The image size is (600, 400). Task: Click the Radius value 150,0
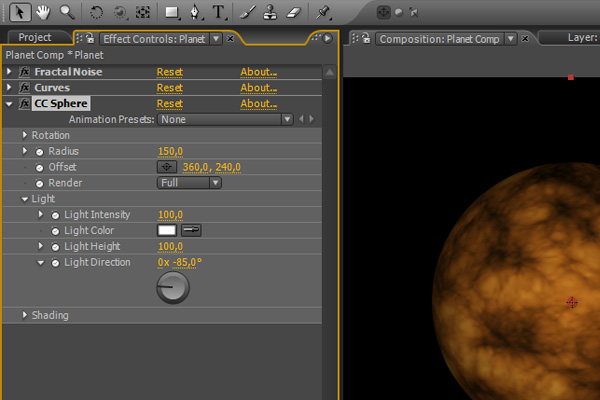pos(170,151)
